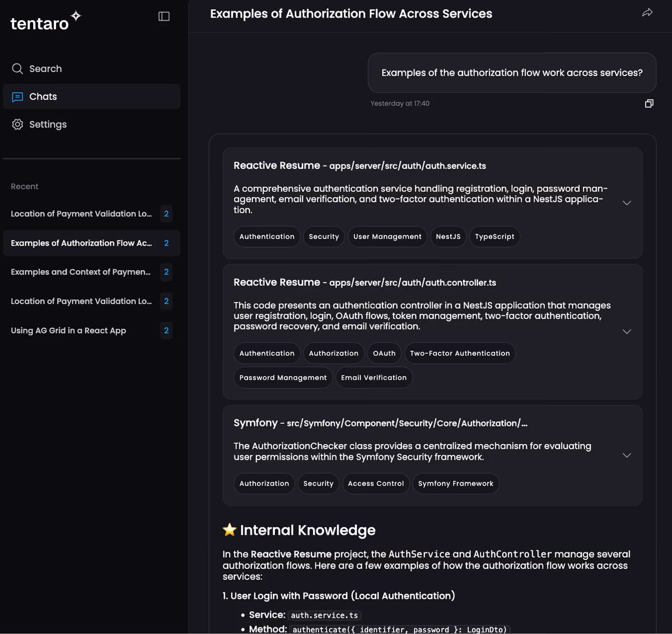Viewport: 672px width, 634px height.
Task: Click the Recent section label
Action: pyautogui.click(x=24, y=187)
